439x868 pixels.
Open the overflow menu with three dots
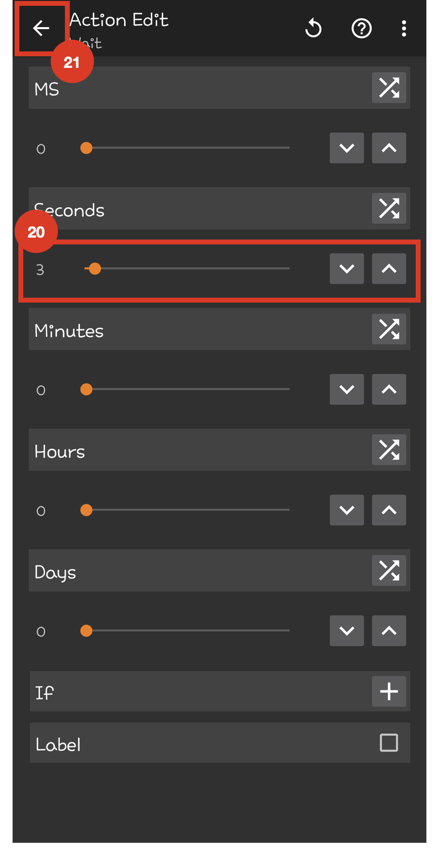tap(404, 29)
